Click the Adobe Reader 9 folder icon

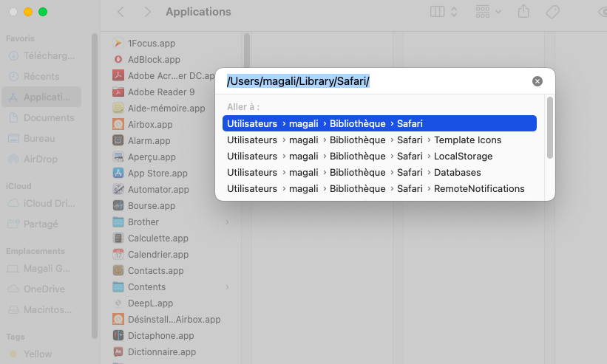pos(118,92)
